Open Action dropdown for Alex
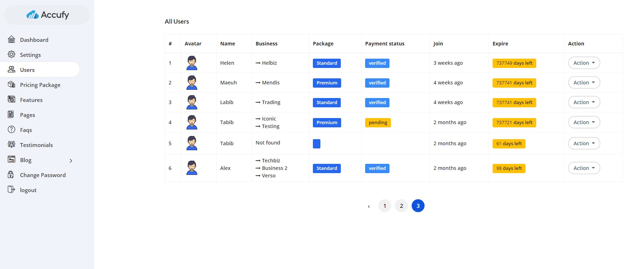The height and width of the screenshot is (269, 644). coord(584,168)
